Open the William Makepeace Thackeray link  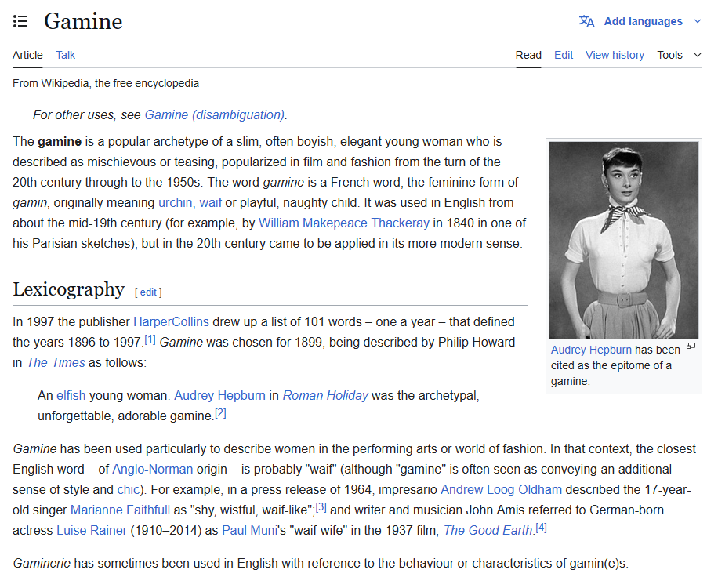click(x=344, y=223)
